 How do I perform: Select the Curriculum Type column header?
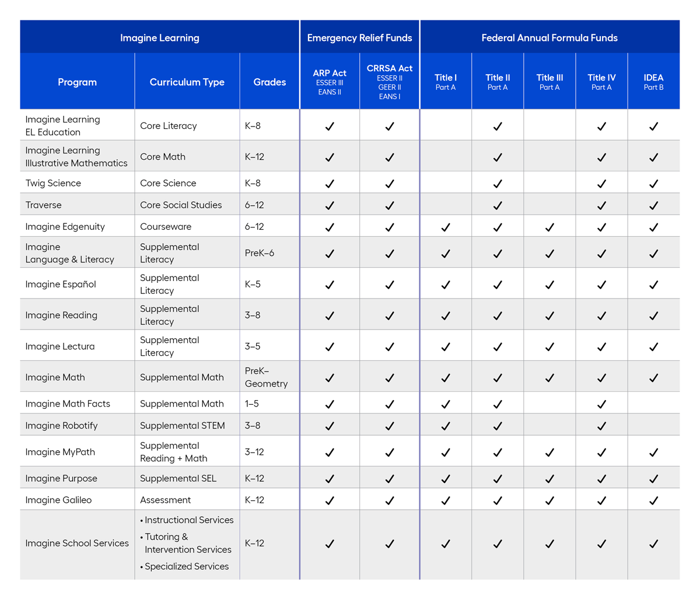(x=187, y=82)
